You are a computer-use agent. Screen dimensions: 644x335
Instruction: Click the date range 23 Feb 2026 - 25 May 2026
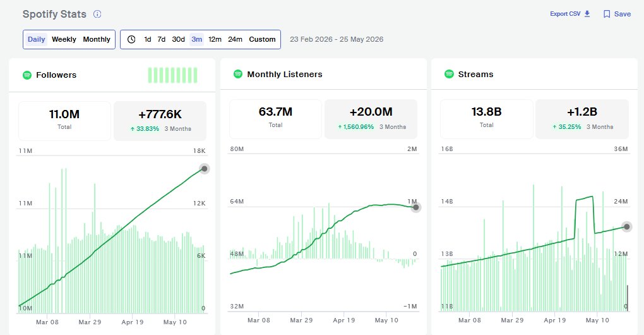click(x=337, y=39)
